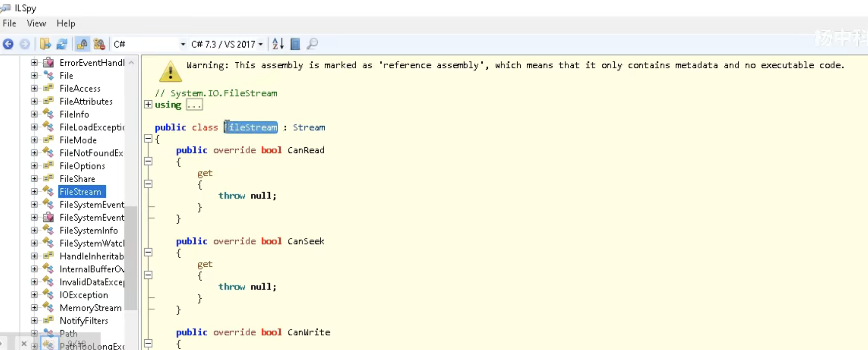This screenshot has width=868, height=350.
Task: Click the File class icon
Action: pyautogui.click(x=48, y=76)
